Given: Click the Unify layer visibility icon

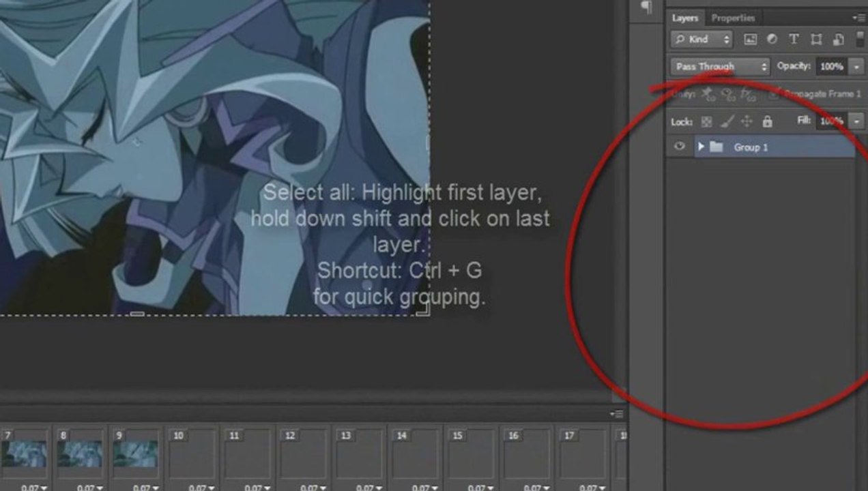Looking at the screenshot, I should [728, 94].
